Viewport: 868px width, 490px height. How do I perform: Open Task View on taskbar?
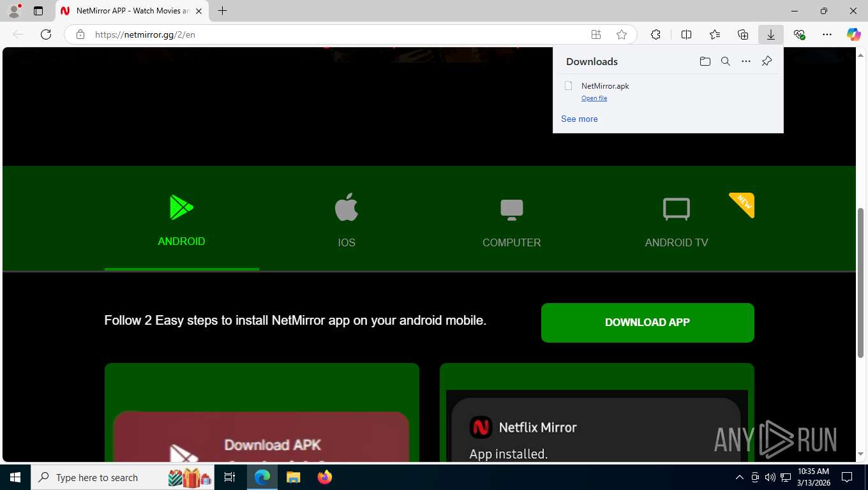(x=230, y=477)
